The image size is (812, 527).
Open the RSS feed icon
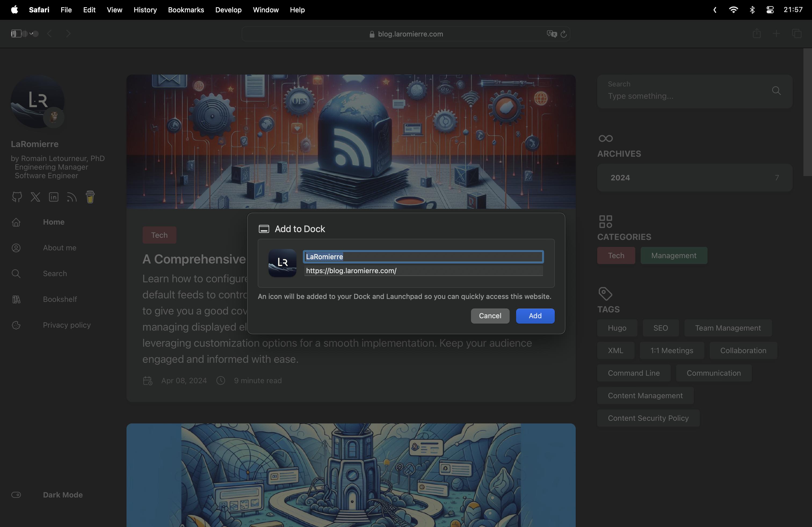pos(72,197)
